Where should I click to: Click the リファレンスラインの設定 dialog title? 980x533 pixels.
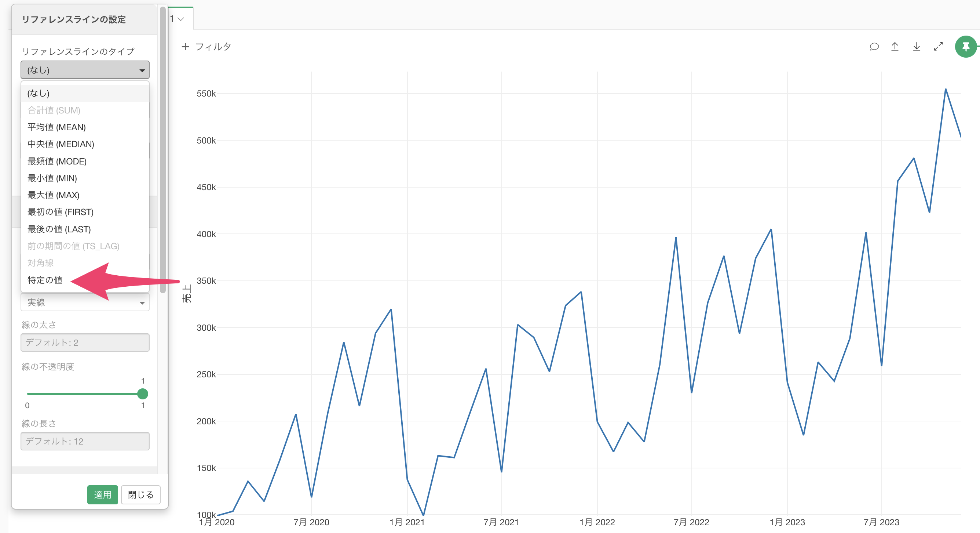coord(74,19)
